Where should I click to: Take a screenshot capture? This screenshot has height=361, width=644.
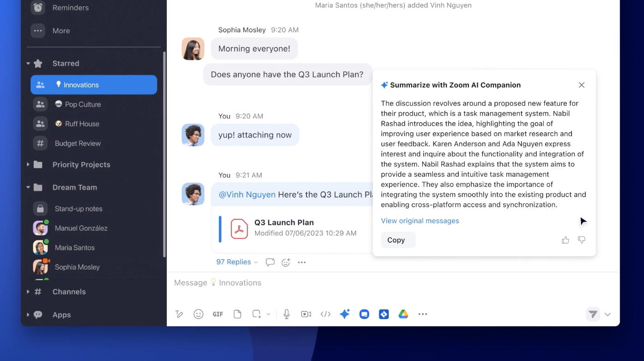coord(257,314)
